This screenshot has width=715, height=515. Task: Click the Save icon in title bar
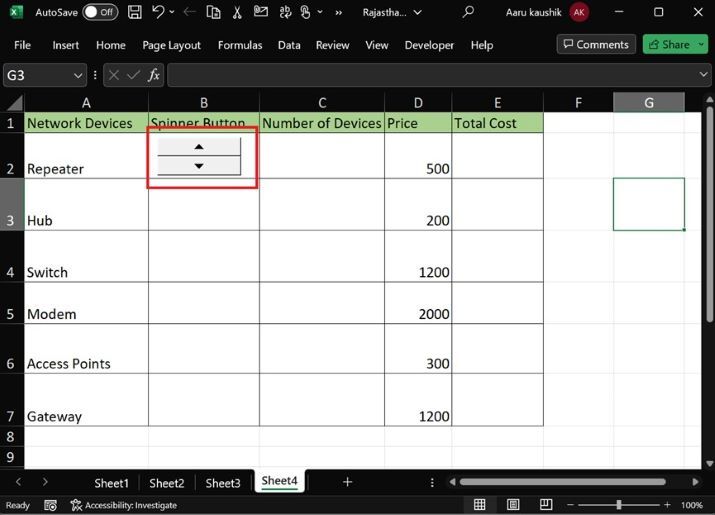pos(135,13)
